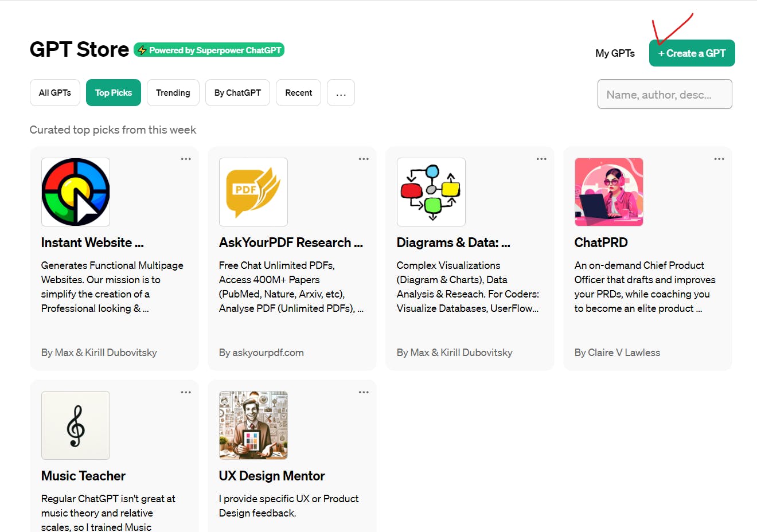757x532 pixels.
Task: Open the three-dot menu on Music Teacher card
Action: click(186, 392)
